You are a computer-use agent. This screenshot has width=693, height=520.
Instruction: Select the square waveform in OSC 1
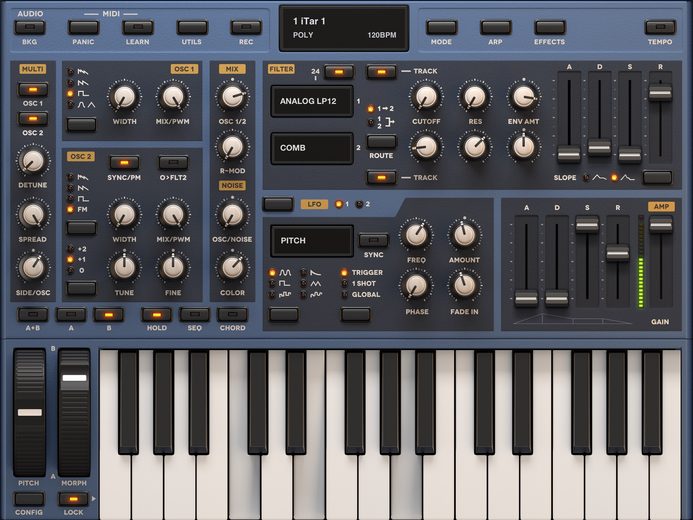pos(79,94)
